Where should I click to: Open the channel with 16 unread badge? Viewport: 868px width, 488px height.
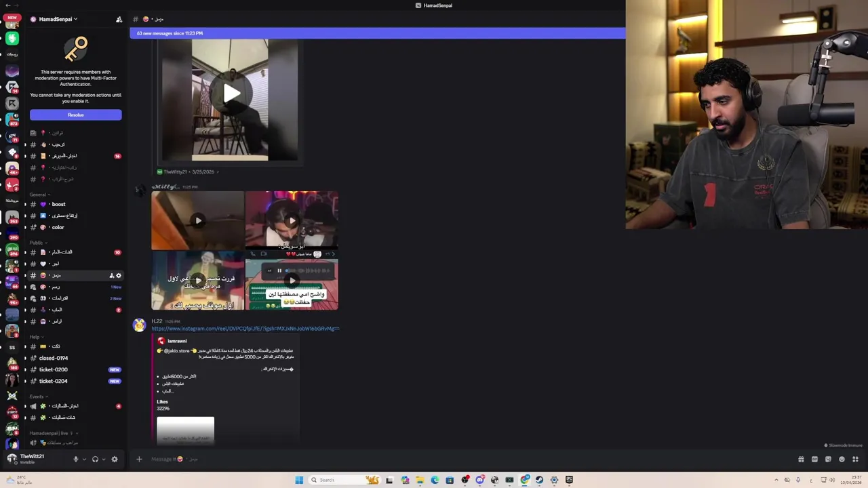pos(75,156)
